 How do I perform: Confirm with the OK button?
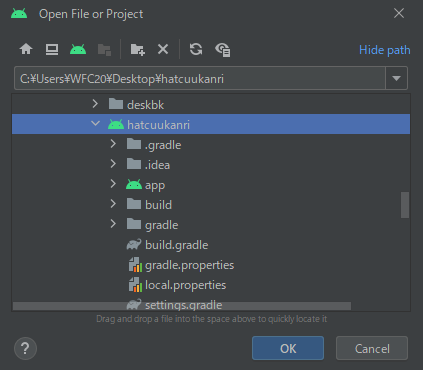288,348
